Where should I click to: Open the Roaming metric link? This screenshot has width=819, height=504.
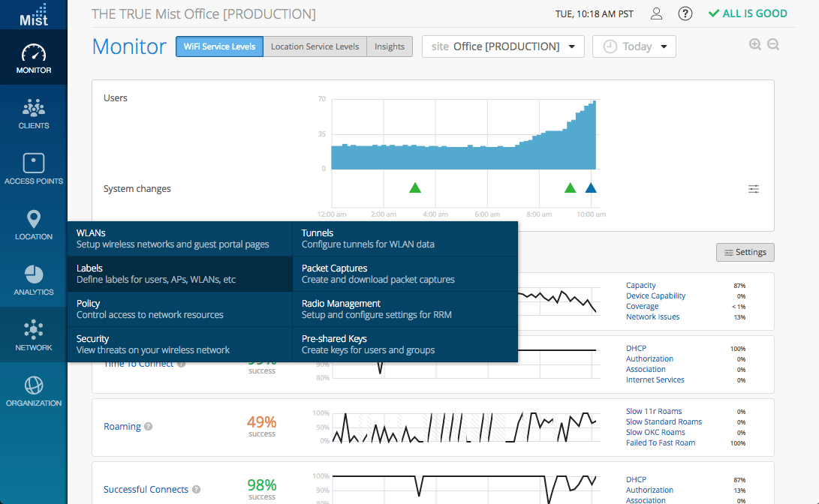(x=122, y=426)
